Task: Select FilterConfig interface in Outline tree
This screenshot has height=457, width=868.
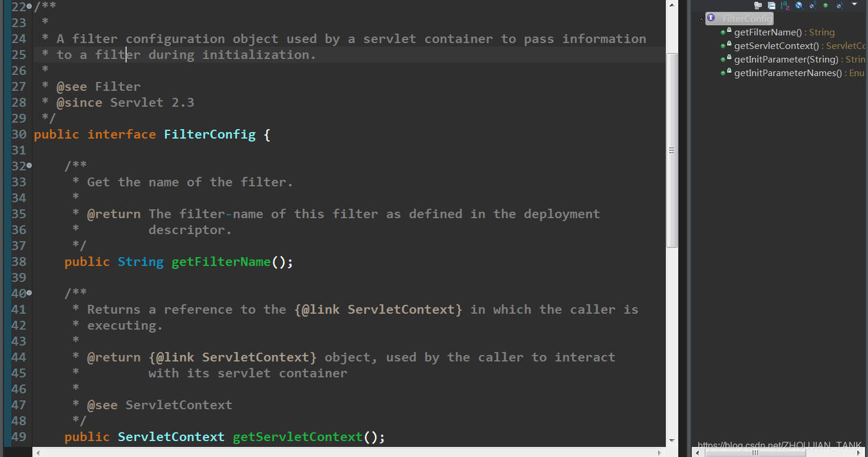Action: pos(740,18)
